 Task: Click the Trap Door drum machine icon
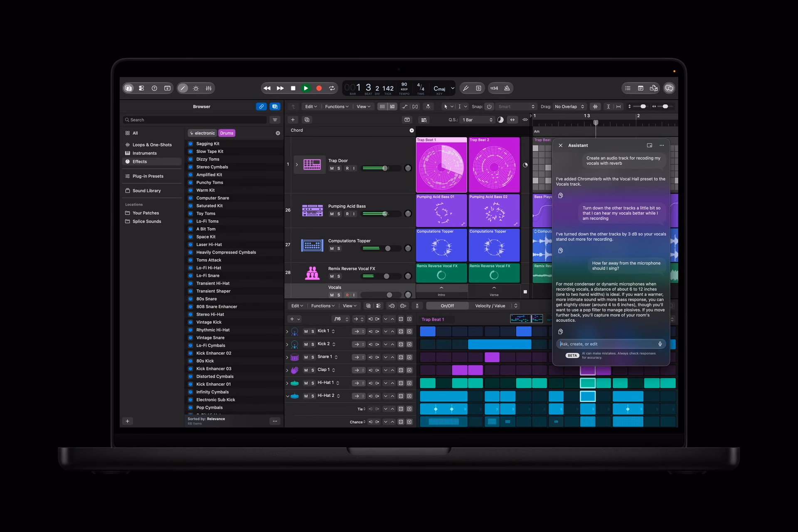(312, 164)
